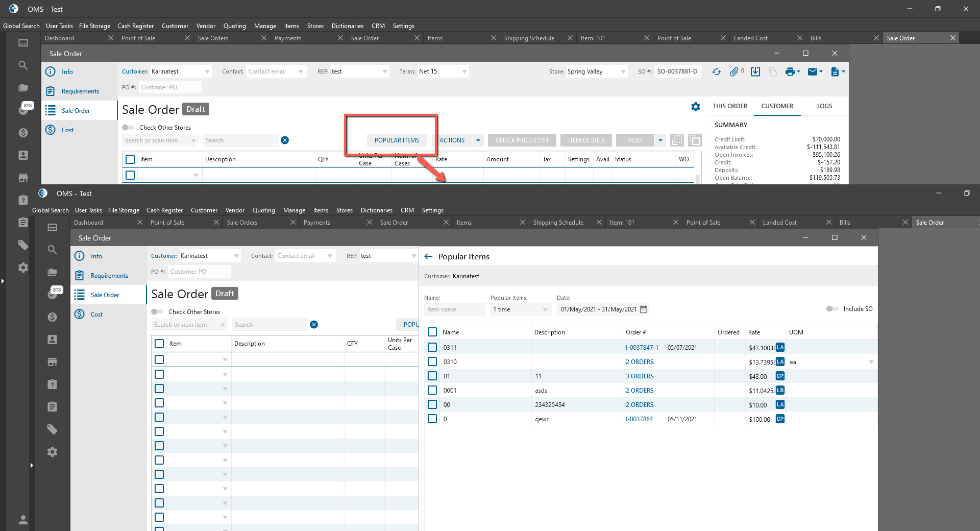Viewport: 980px width, 531px height.
Task: Click the download-arrow box icon
Action: click(x=755, y=72)
